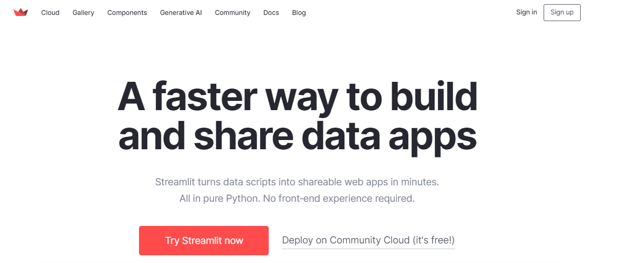The height and width of the screenshot is (263, 644).
Task: Select Generative AI in navigation
Action: pyautogui.click(x=181, y=12)
